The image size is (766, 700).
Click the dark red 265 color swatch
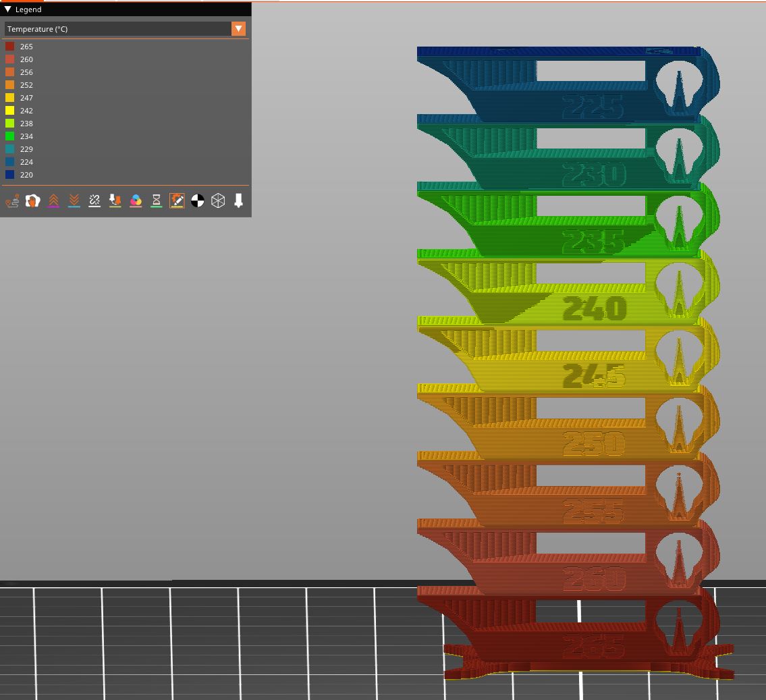[10, 47]
